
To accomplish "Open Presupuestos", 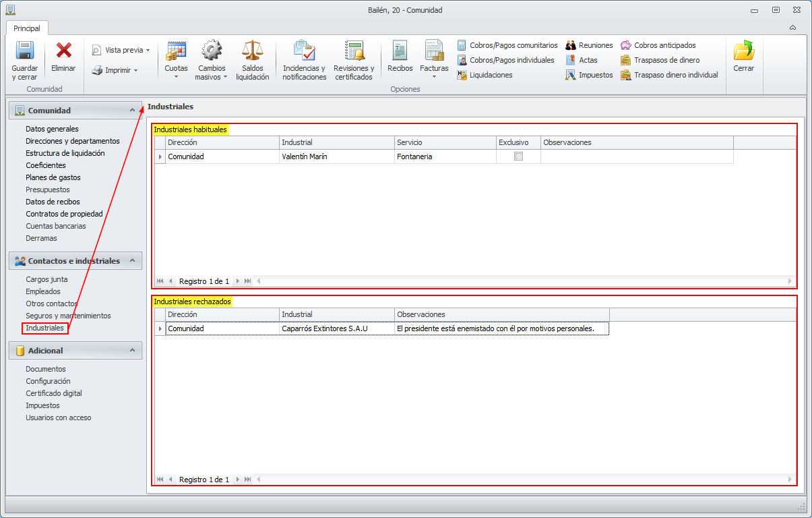I will [48, 190].
